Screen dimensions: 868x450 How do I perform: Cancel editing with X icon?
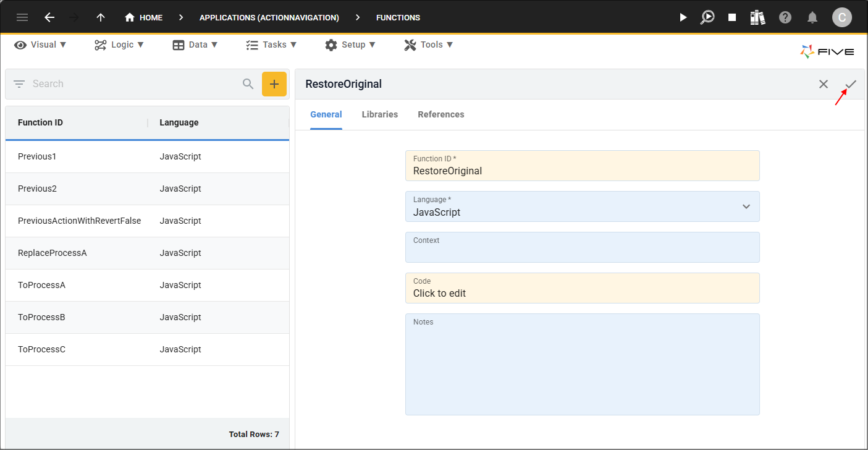pyautogui.click(x=824, y=84)
